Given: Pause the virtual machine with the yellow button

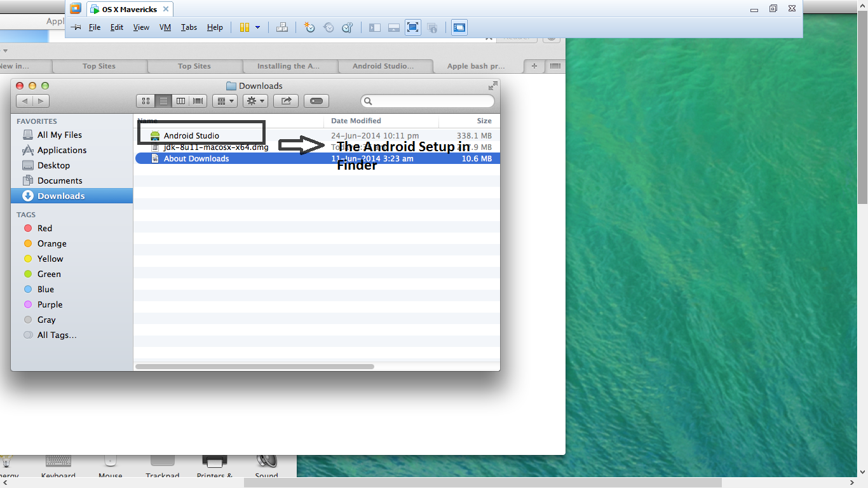Looking at the screenshot, I should tap(244, 27).
